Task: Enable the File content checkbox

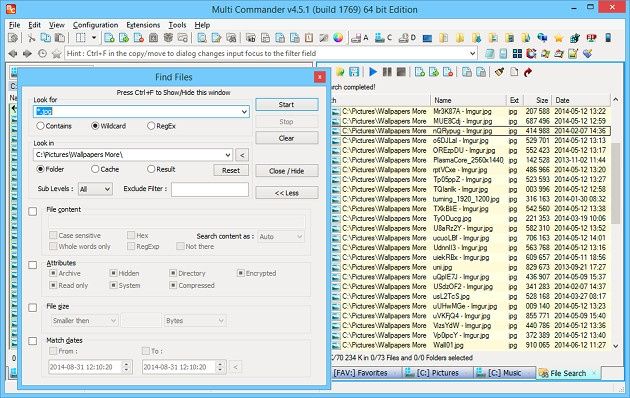Action: click(33, 211)
